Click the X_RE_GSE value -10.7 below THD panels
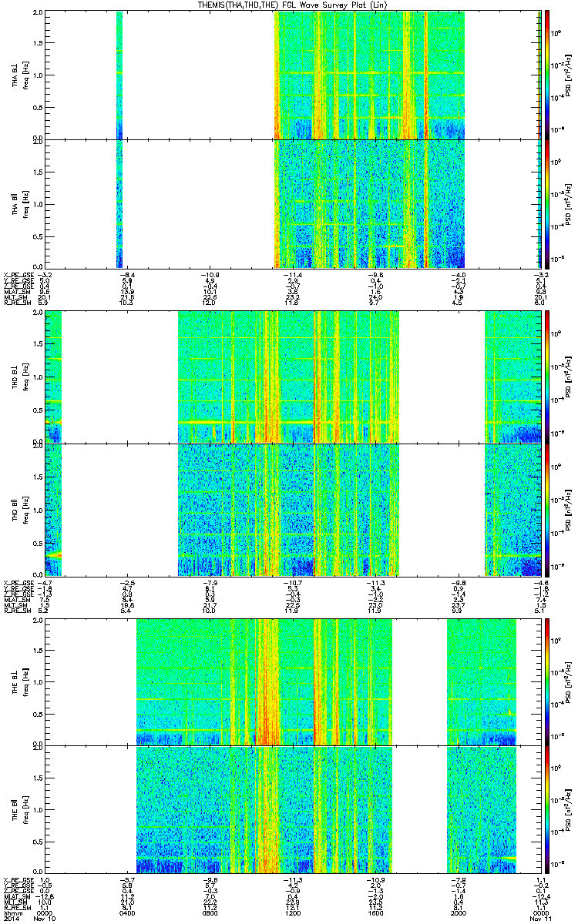 pos(291,582)
